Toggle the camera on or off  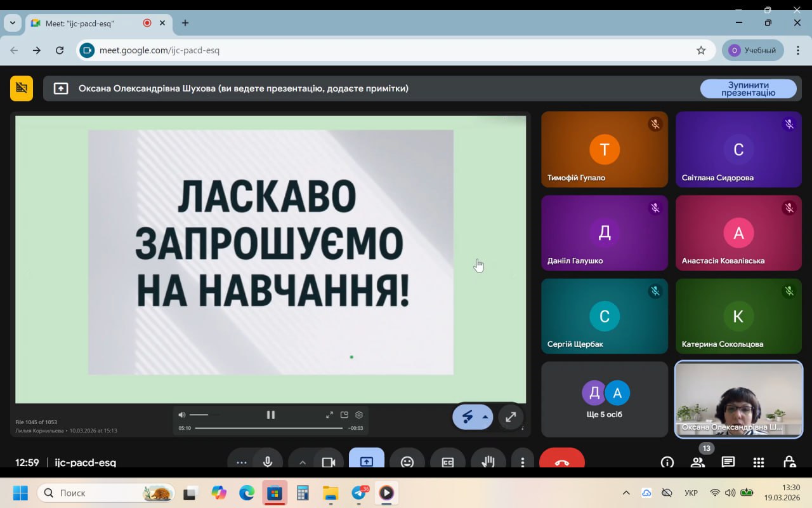[x=328, y=462]
